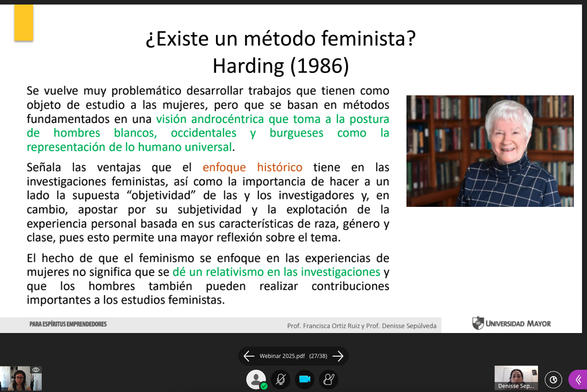Viewport: 587px width, 392px height.
Task: Click the orange text enfoque histórico
Action: [x=252, y=167]
